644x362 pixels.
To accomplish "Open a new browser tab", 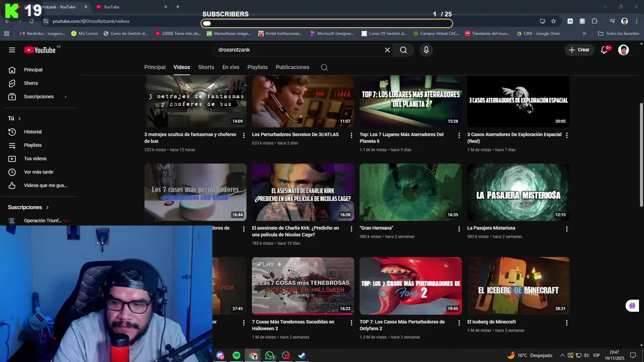I will [178, 7].
